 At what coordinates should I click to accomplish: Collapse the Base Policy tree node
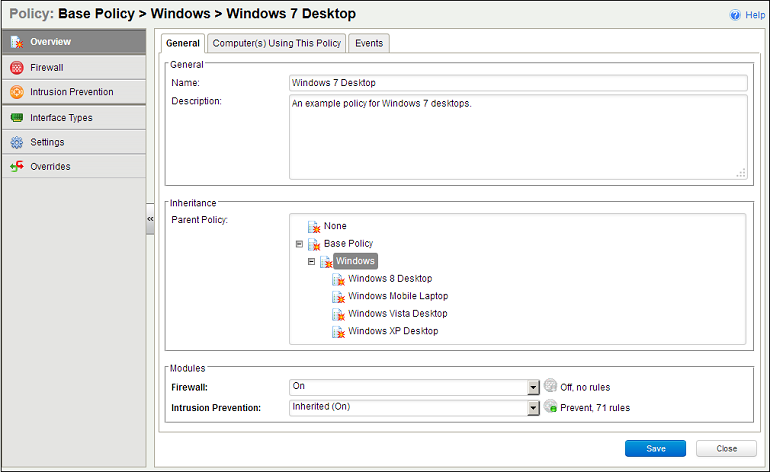[299, 244]
